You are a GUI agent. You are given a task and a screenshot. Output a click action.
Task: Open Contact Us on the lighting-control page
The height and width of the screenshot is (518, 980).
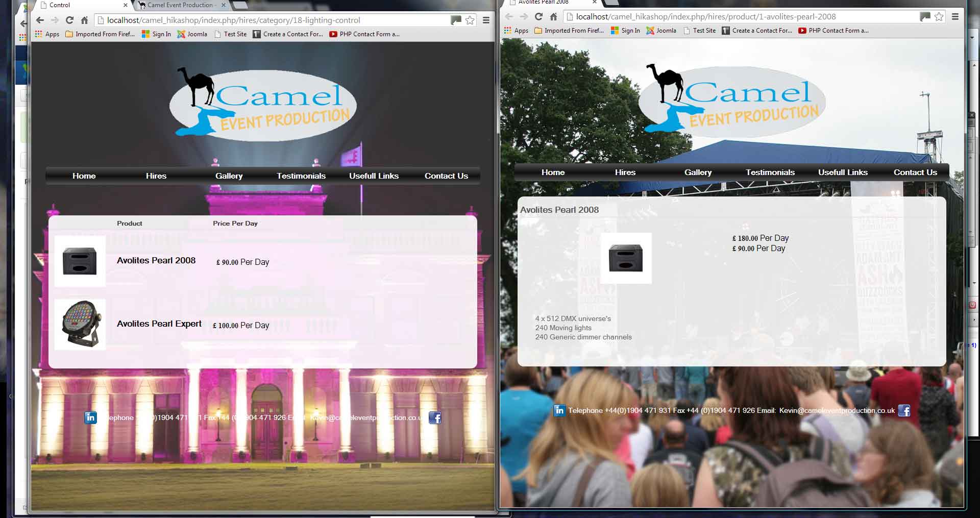point(446,176)
